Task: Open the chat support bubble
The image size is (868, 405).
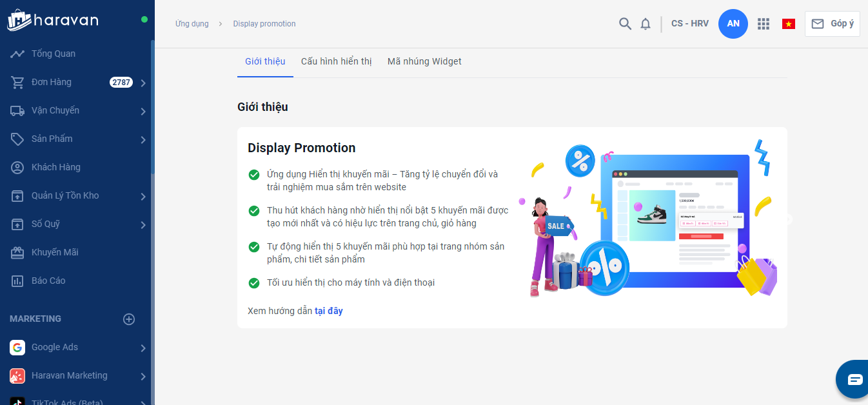Action: coord(854,379)
